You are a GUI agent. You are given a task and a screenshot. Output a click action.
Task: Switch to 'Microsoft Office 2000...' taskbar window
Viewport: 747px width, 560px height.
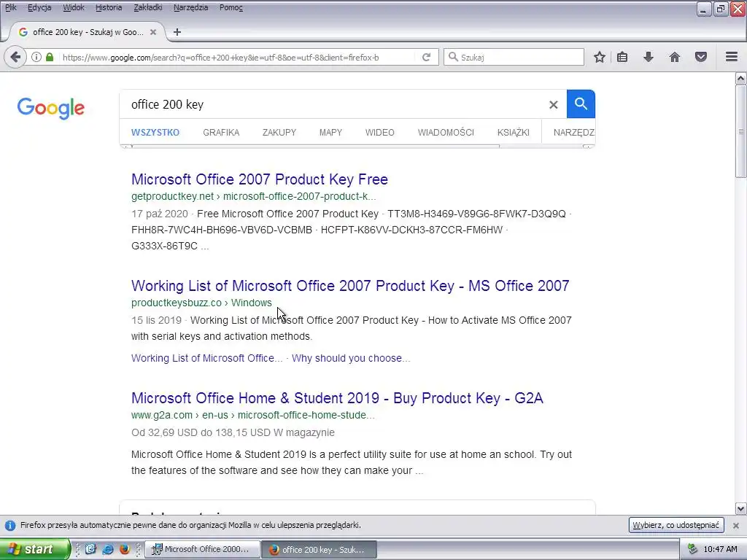click(203, 550)
